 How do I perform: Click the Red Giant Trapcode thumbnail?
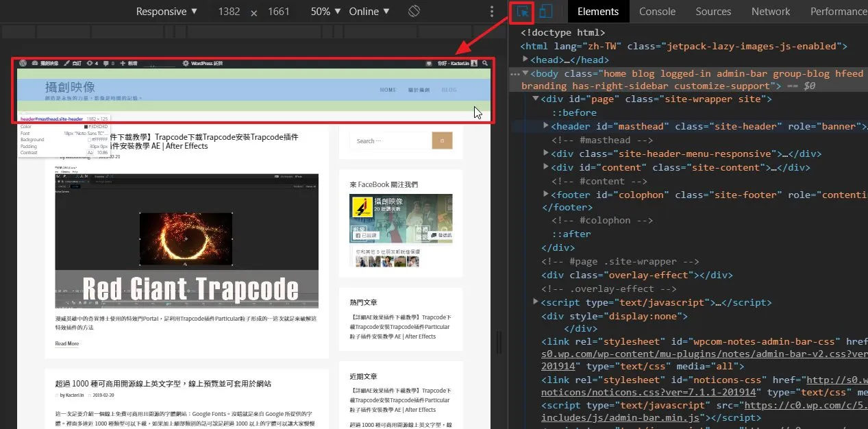186,241
